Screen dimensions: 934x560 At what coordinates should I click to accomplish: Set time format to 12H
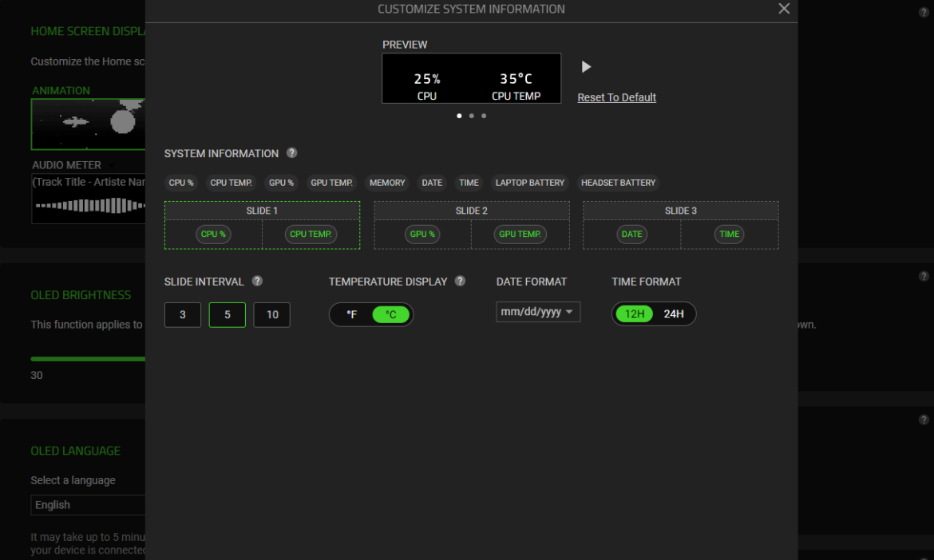(x=635, y=314)
